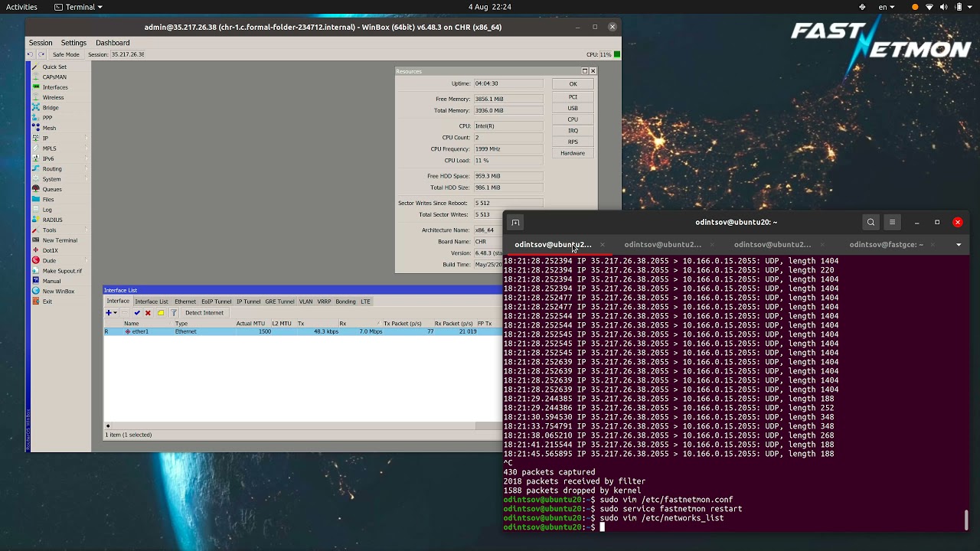Viewport: 980px width, 551px height.
Task: Open terminal tab list dropdown arrow
Action: pos(959,245)
